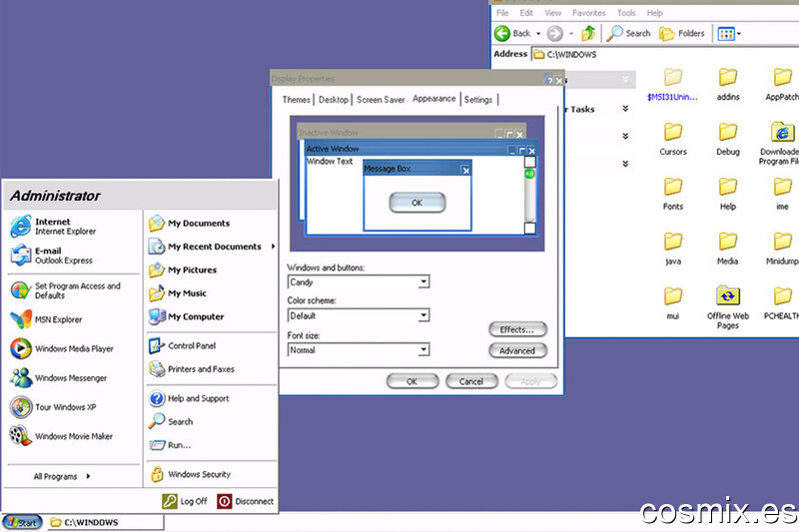Open the Offline Web Pages folder
The image size is (799, 532).
coord(728,307)
